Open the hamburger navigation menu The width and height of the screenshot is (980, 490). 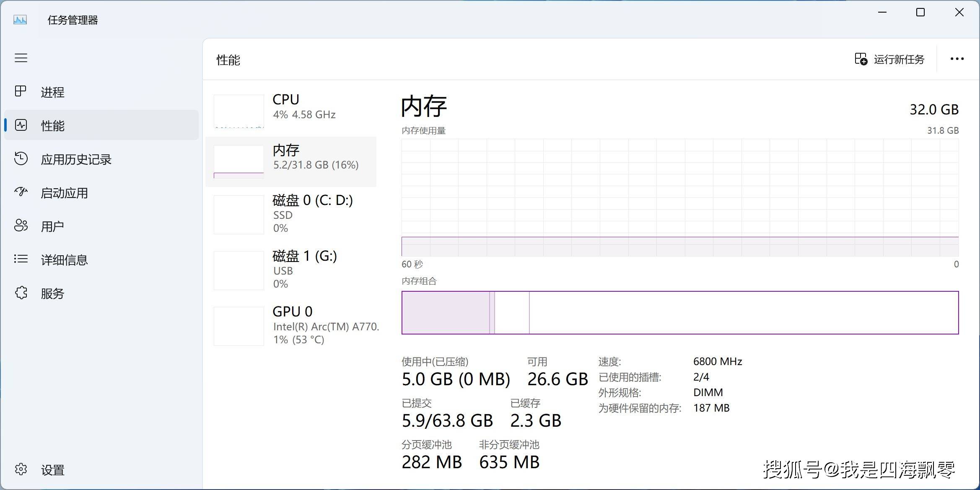(x=21, y=58)
